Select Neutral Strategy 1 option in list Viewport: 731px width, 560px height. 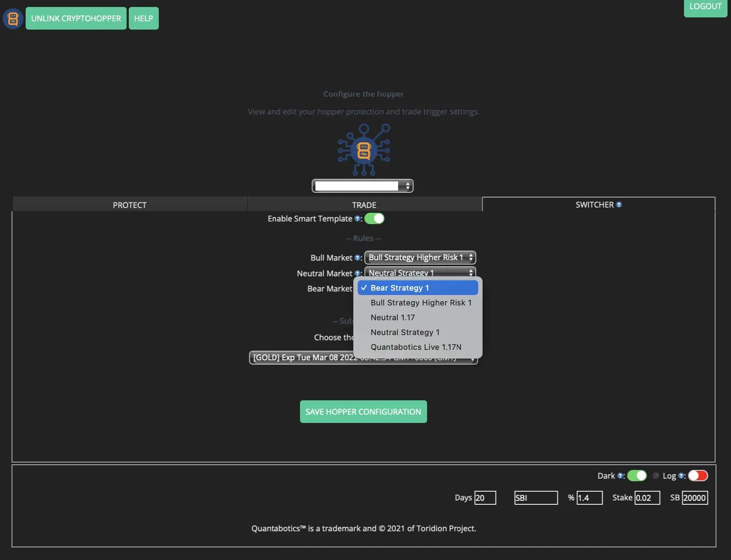click(x=418, y=332)
